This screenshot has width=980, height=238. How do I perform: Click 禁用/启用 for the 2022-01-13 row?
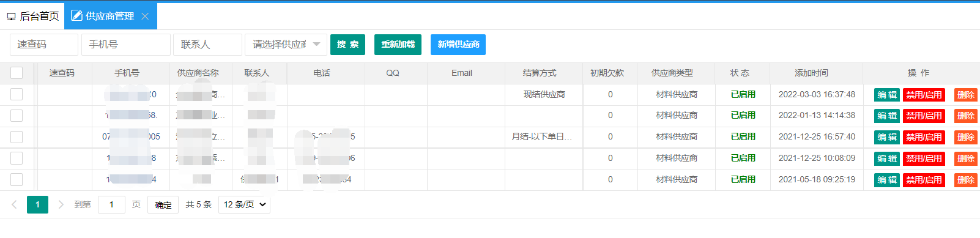[x=924, y=116]
